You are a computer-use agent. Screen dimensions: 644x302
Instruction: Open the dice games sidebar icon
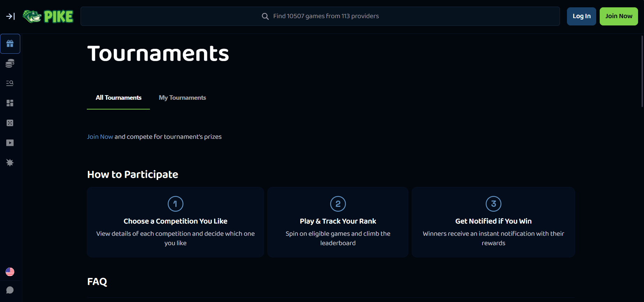click(10, 123)
